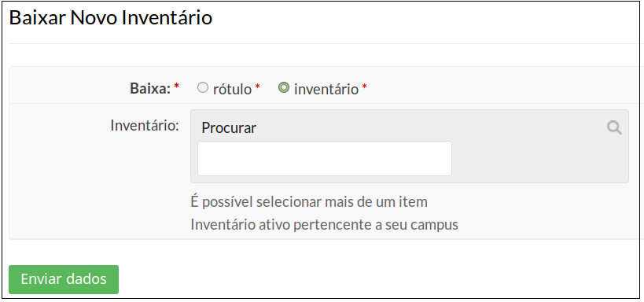Click the bold Baixa: field label
Viewport: 644px width, 302px height.
[150, 88]
